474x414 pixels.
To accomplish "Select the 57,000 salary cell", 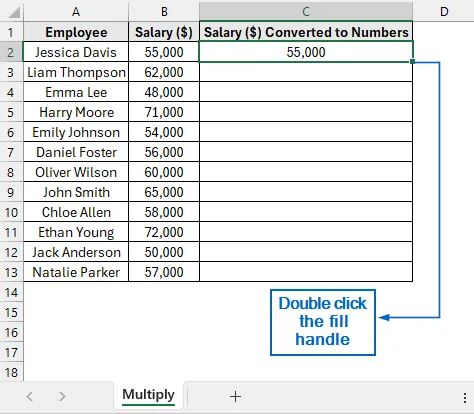I will click(x=164, y=272).
